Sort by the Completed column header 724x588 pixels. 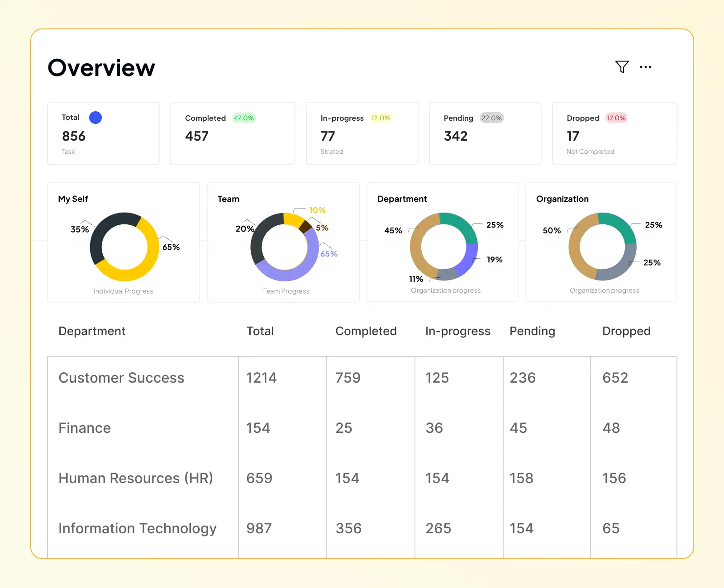366,331
